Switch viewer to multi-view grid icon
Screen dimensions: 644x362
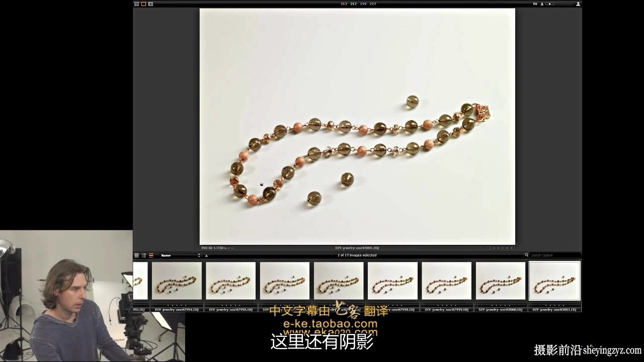136,4
